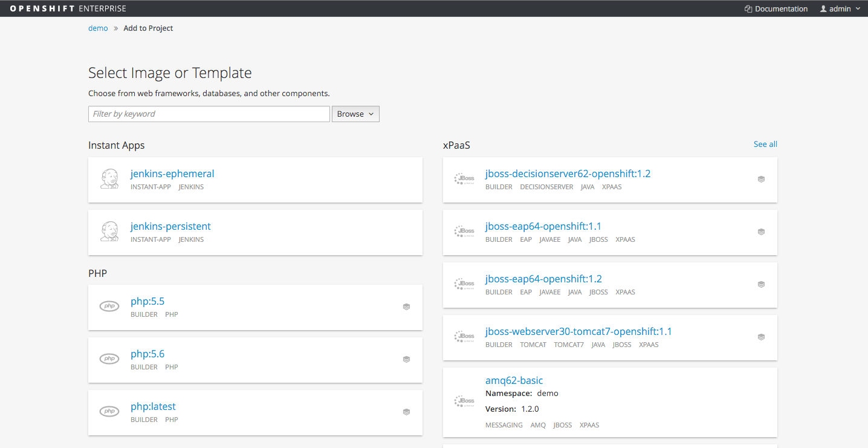
Task: Click DECISIONSERVER tag on jboss-decisionserver62 card
Action: point(546,187)
